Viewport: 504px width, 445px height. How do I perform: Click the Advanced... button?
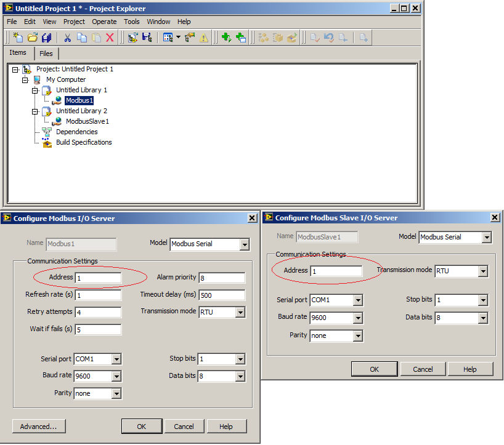39,427
